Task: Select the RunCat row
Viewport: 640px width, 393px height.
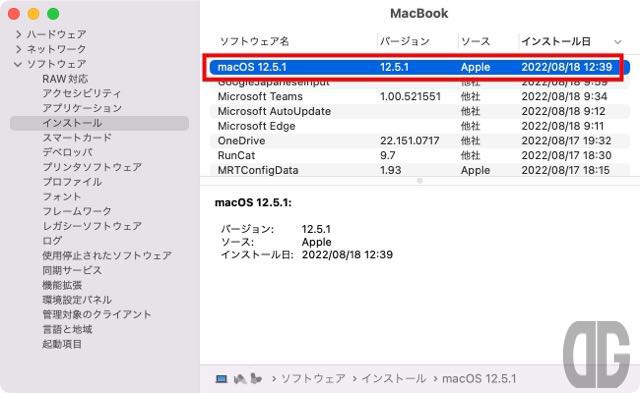Action: tap(420, 155)
